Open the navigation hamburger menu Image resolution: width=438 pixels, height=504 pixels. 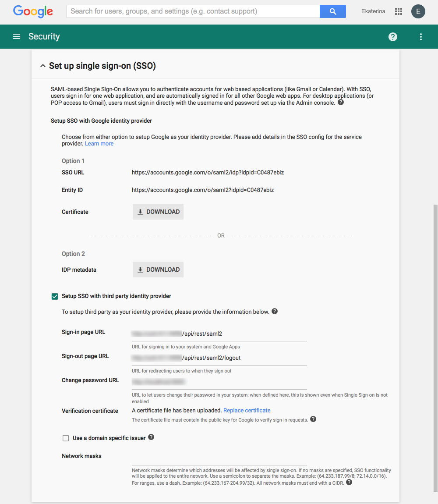click(x=16, y=36)
